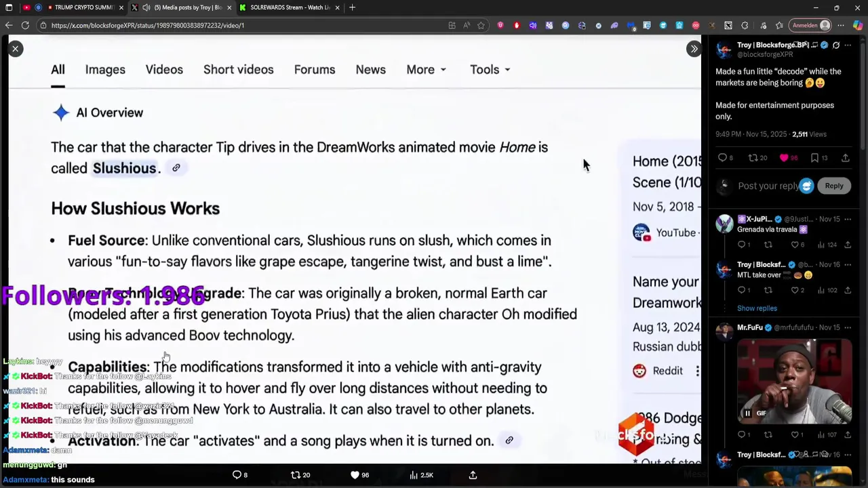This screenshot has width=868, height=488.
Task: Click the AI Overview sparkle icon
Action: [x=61, y=113]
